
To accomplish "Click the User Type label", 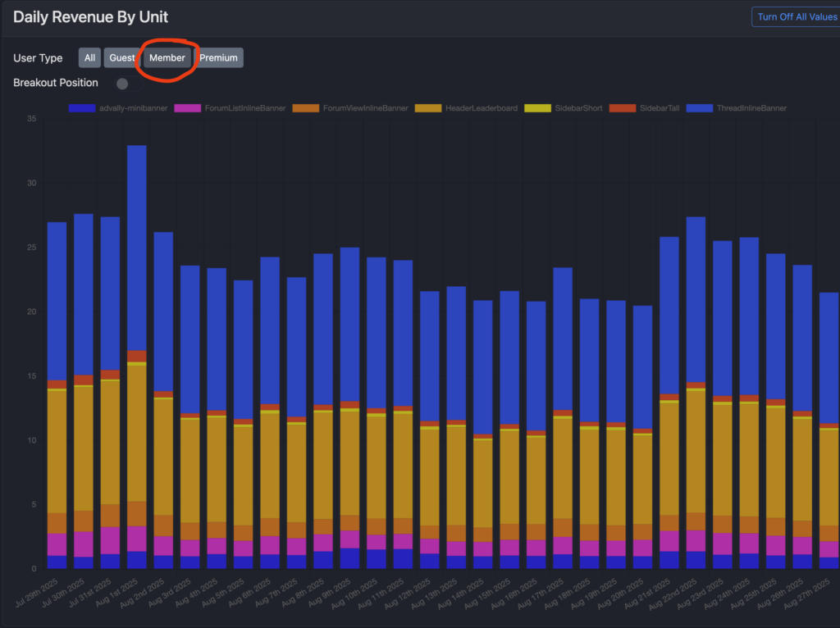I will 38,58.
